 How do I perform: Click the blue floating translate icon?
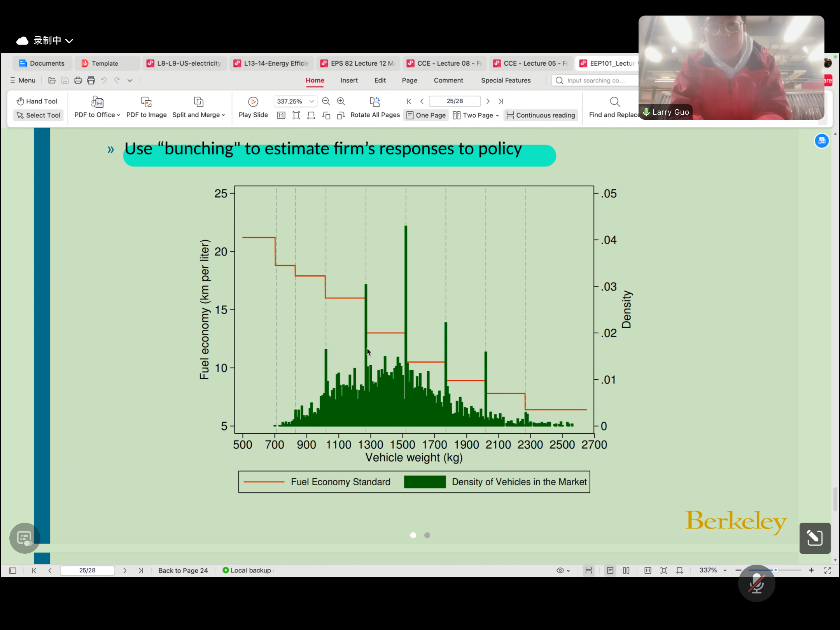(822, 141)
